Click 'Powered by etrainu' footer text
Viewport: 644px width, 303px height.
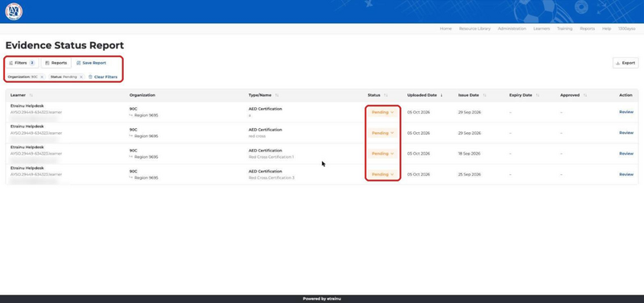[x=321, y=299]
